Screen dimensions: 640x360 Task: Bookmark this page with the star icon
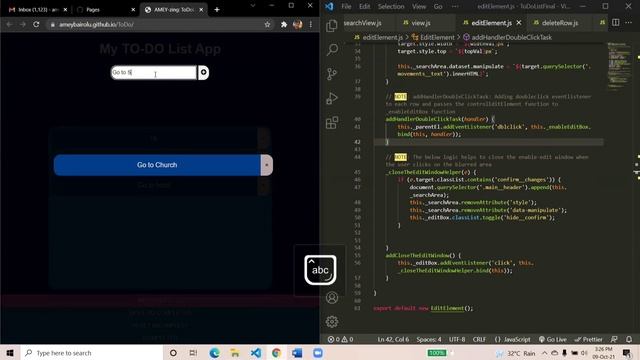[267, 24]
